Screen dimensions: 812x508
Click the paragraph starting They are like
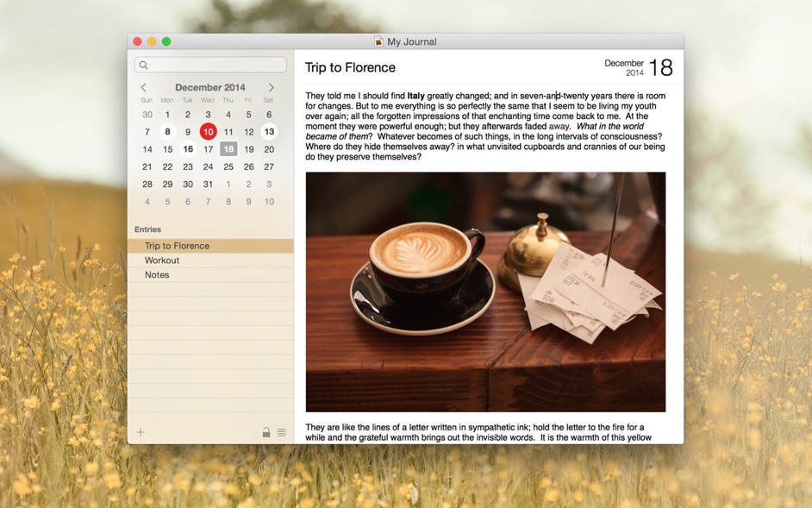click(x=478, y=432)
